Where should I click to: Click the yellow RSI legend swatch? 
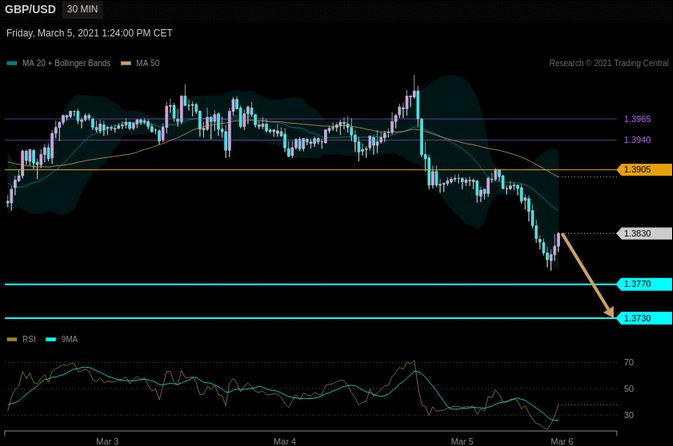[x=12, y=340]
